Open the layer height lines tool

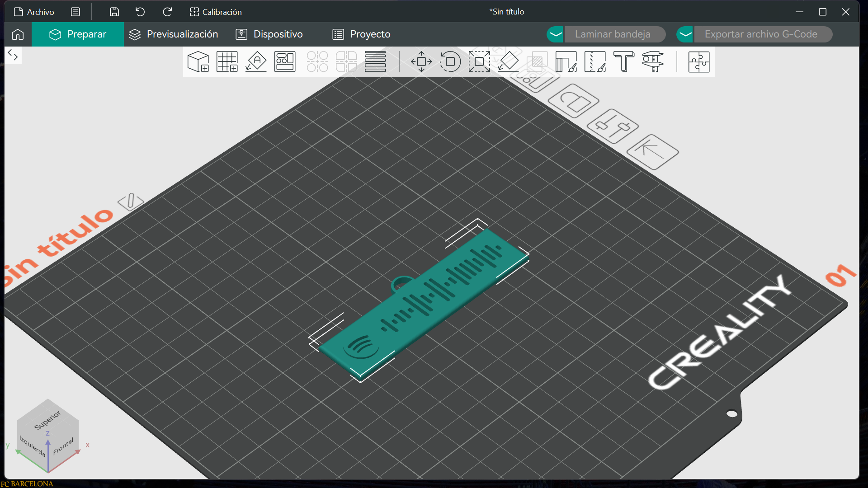(x=375, y=62)
